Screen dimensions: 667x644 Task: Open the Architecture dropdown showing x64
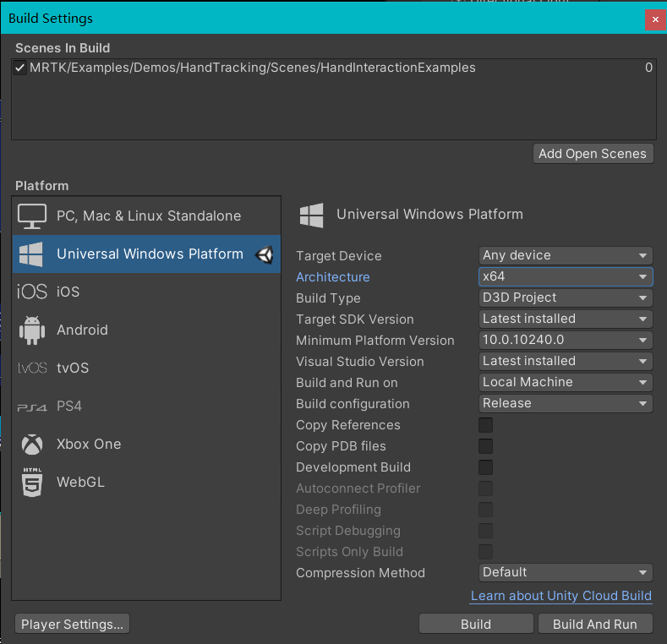tap(566, 276)
